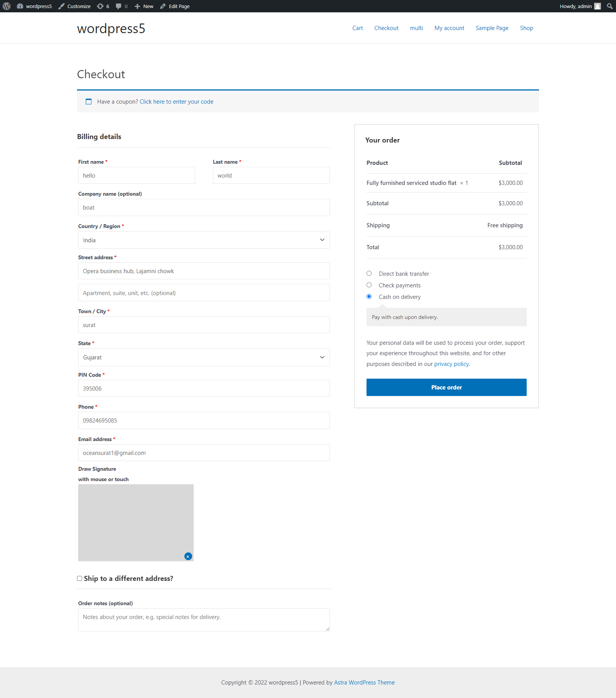Click 'Pay with cash upon delivery.' text

(405, 317)
